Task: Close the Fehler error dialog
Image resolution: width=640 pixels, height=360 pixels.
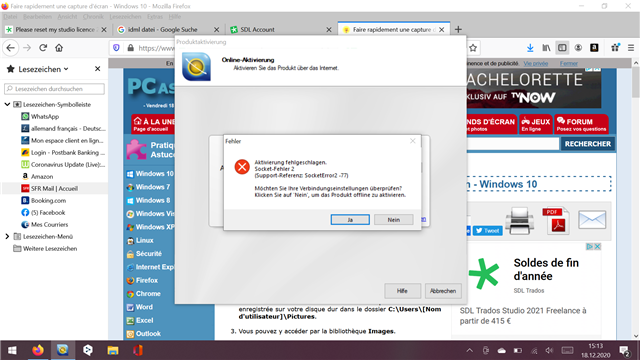Action: [x=413, y=141]
